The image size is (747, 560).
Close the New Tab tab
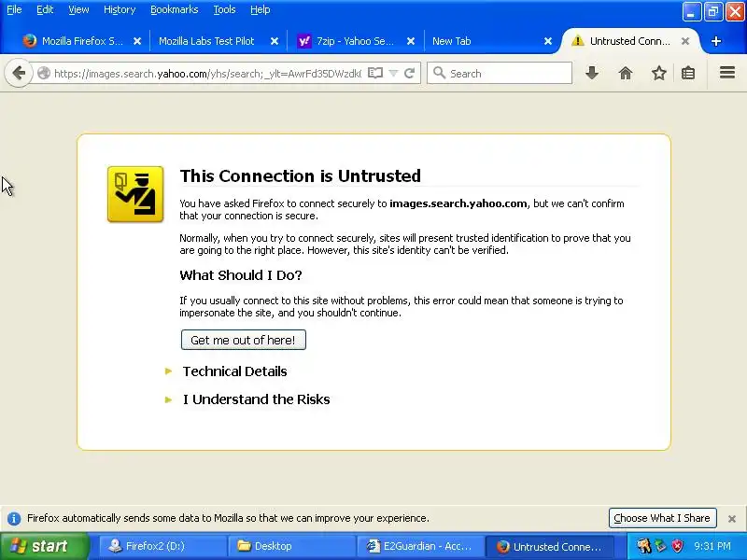click(x=548, y=41)
